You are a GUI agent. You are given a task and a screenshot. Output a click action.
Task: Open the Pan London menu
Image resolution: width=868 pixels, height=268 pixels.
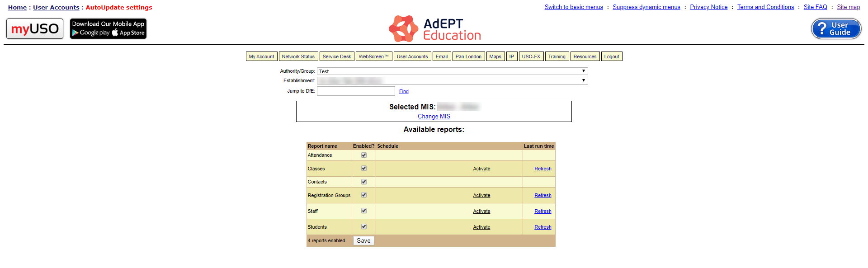coord(468,56)
